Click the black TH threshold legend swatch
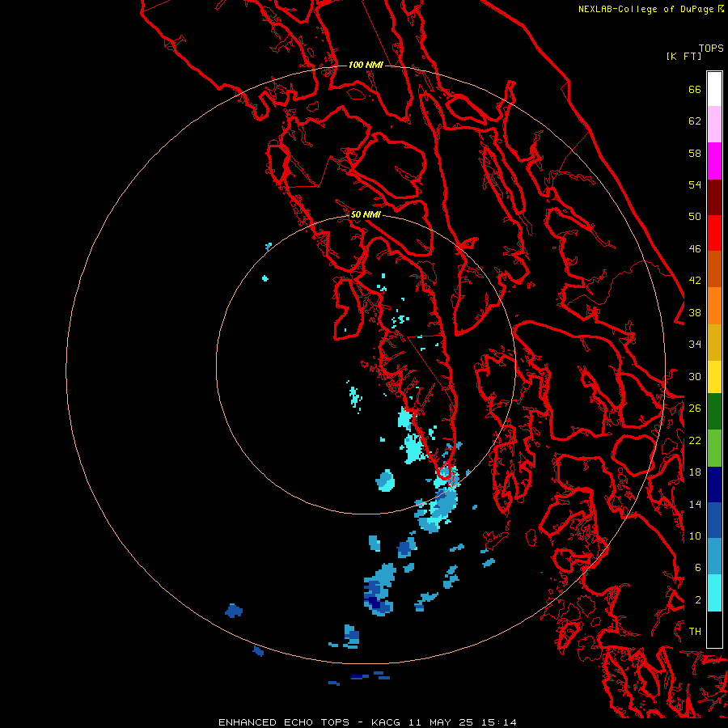The width and height of the screenshot is (728, 728). pyautogui.click(x=714, y=629)
